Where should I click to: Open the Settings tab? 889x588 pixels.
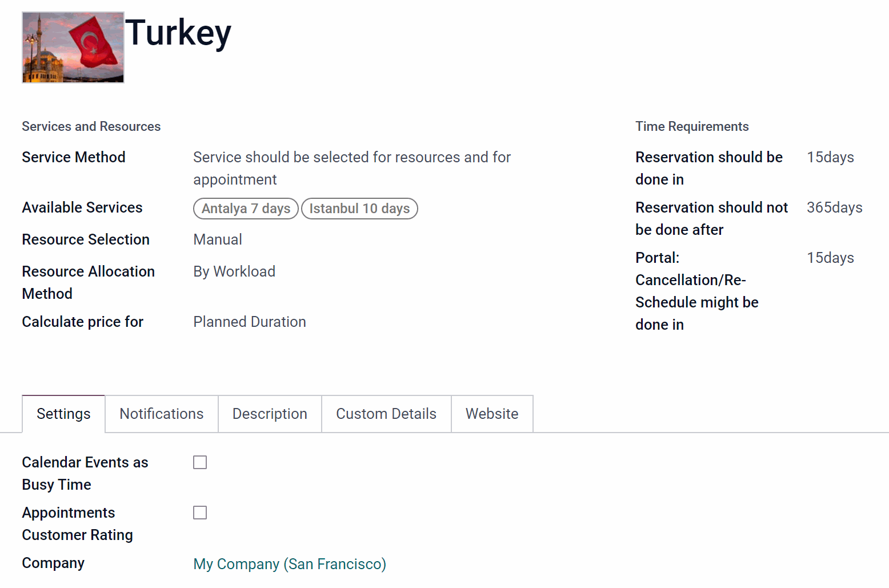(x=63, y=414)
